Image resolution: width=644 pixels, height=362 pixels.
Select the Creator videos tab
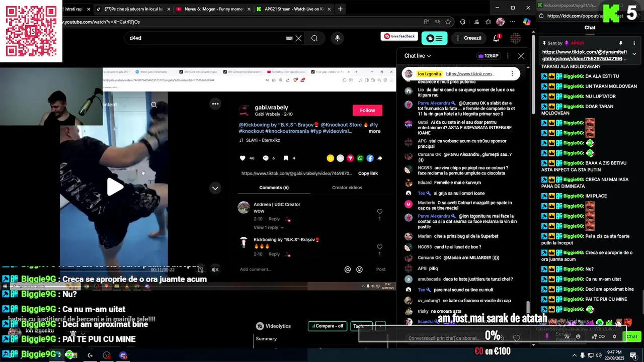tap(347, 188)
